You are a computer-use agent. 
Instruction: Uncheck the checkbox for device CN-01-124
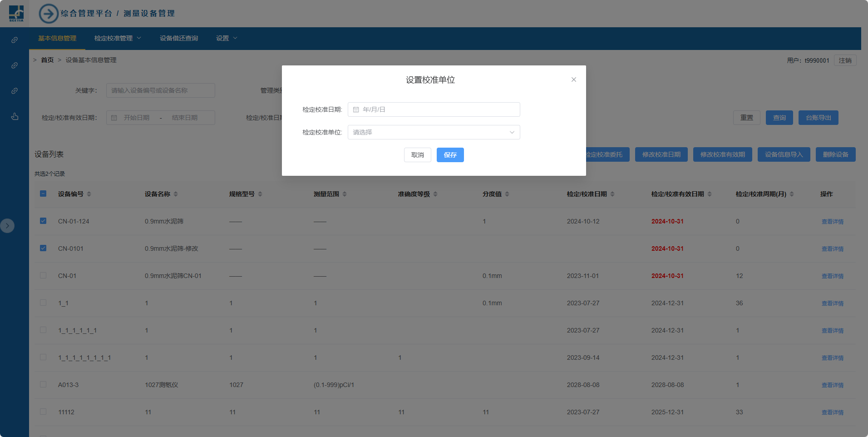tap(43, 221)
